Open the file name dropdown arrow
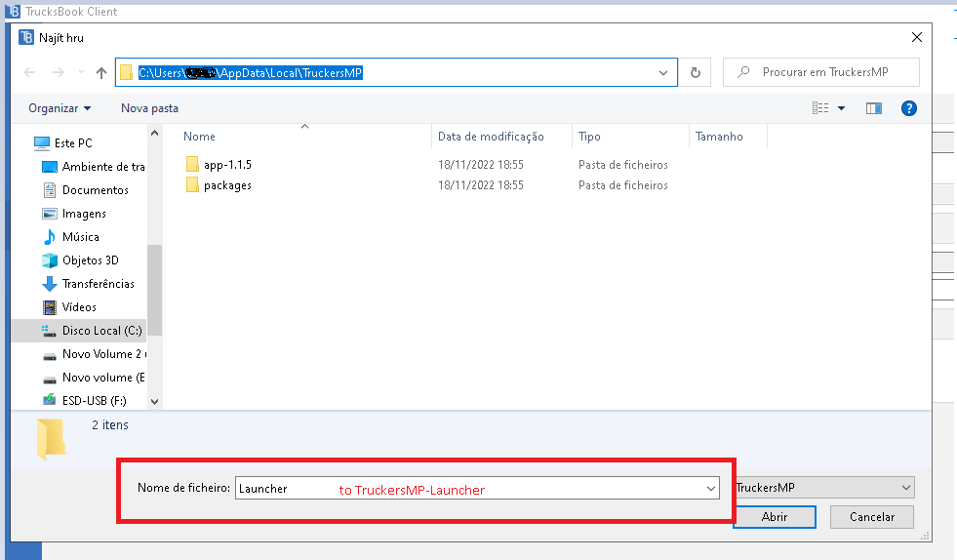 [x=710, y=489]
